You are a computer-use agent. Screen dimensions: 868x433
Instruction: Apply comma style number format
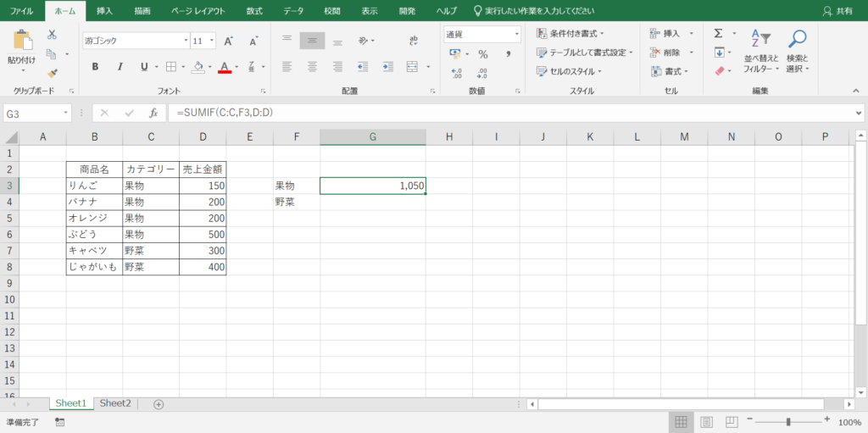[x=508, y=54]
